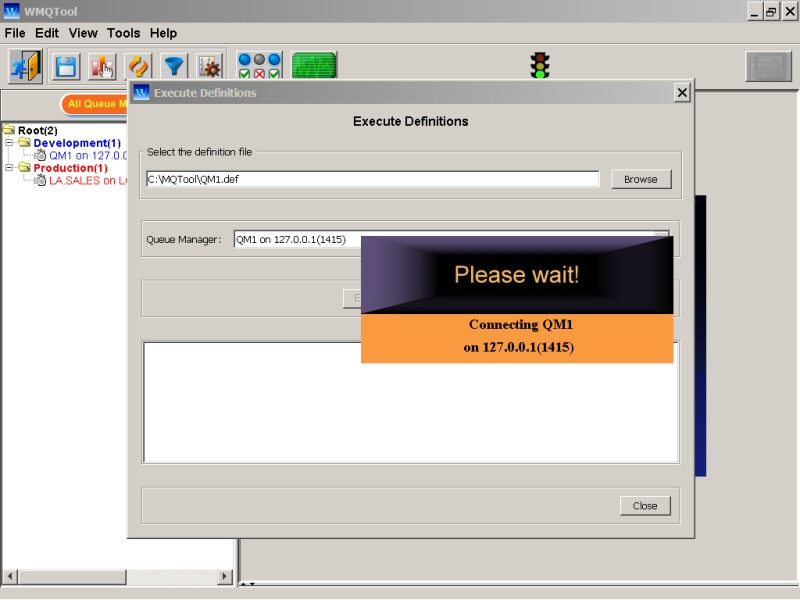Select the LA.SALES tree item
800x600 pixels.
click(x=88, y=180)
